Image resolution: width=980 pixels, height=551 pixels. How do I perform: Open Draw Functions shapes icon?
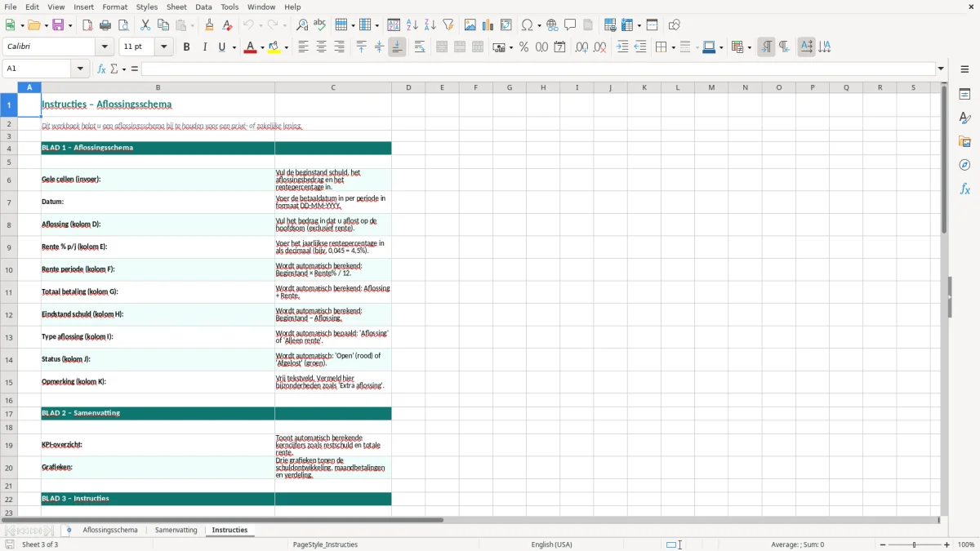click(x=675, y=25)
